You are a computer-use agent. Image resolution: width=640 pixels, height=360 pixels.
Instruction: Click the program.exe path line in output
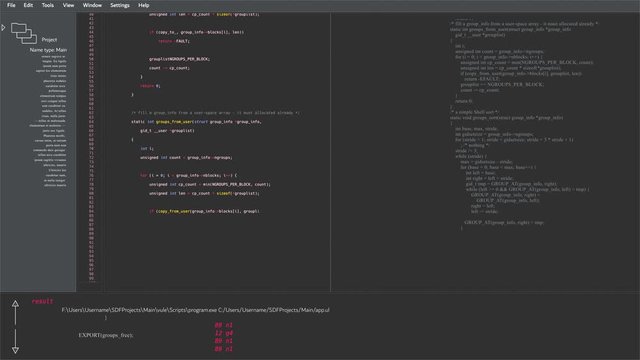click(x=196, y=310)
